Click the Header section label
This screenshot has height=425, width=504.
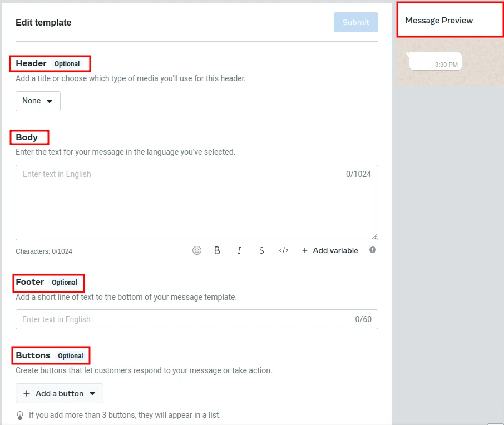pyautogui.click(x=31, y=63)
